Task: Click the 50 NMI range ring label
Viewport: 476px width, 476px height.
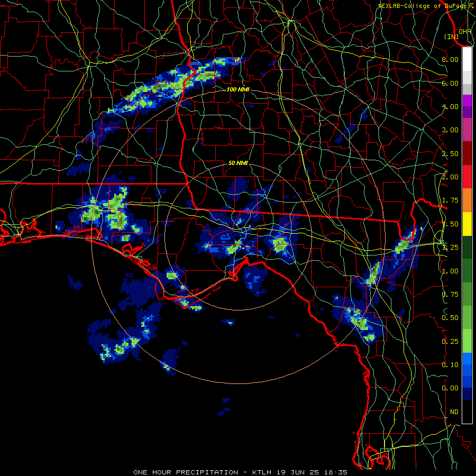Action: coord(238,163)
